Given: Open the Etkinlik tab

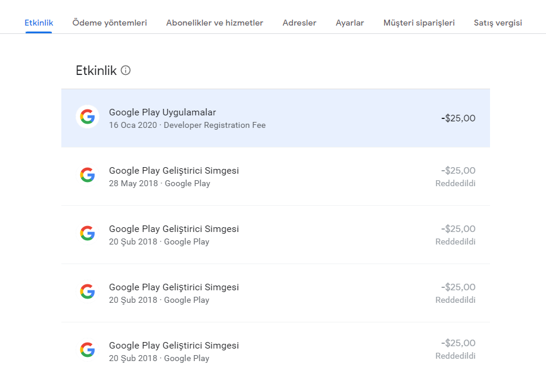Looking at the screenshot, I should (39, 23).
